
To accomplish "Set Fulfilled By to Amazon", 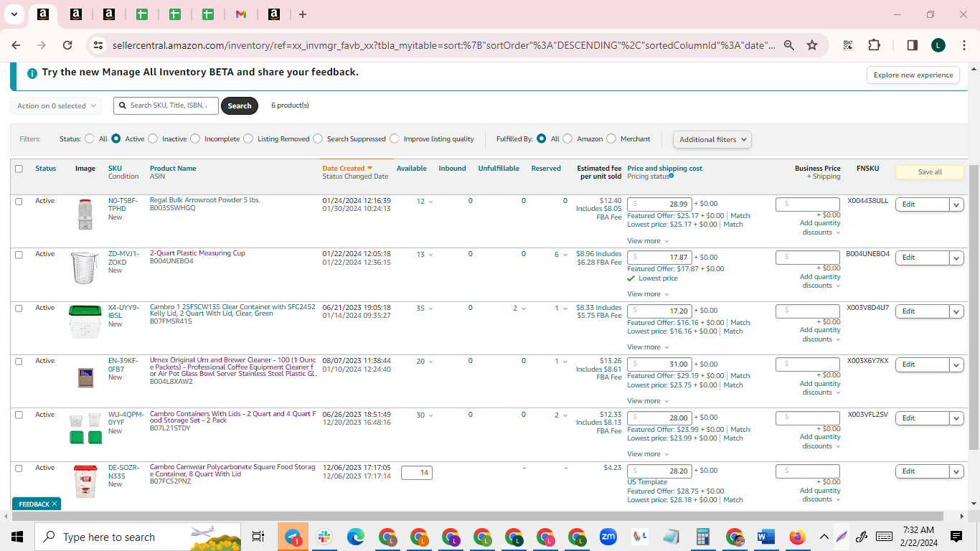I will coord(567,138).
